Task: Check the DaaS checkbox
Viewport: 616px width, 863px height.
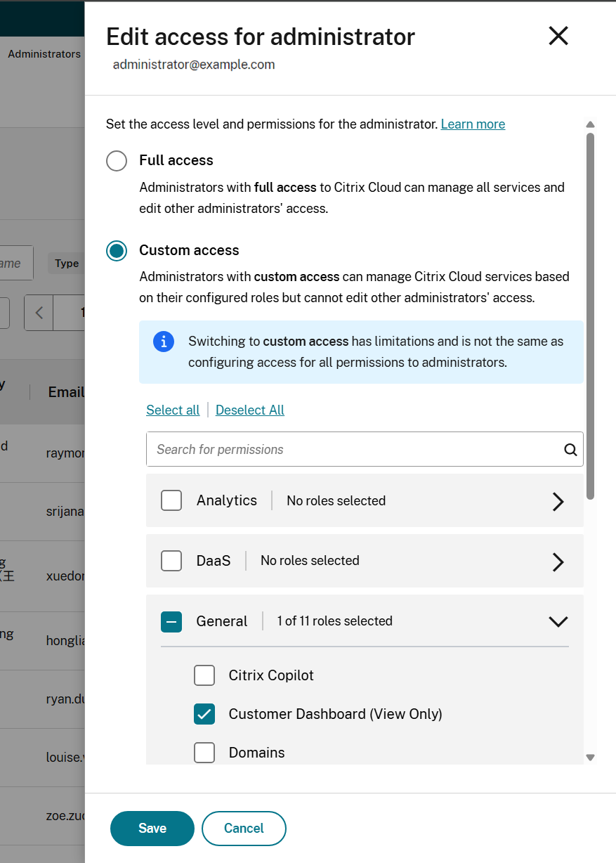Action: coord(171,561)
